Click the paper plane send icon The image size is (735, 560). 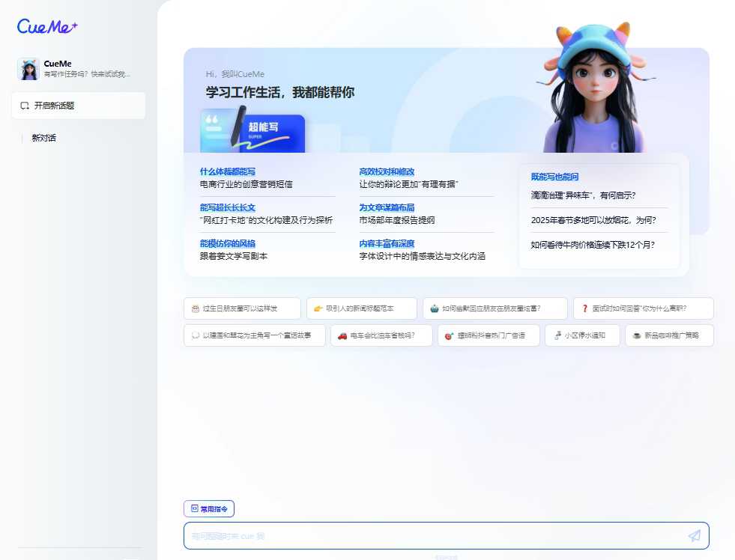(694, 535)
